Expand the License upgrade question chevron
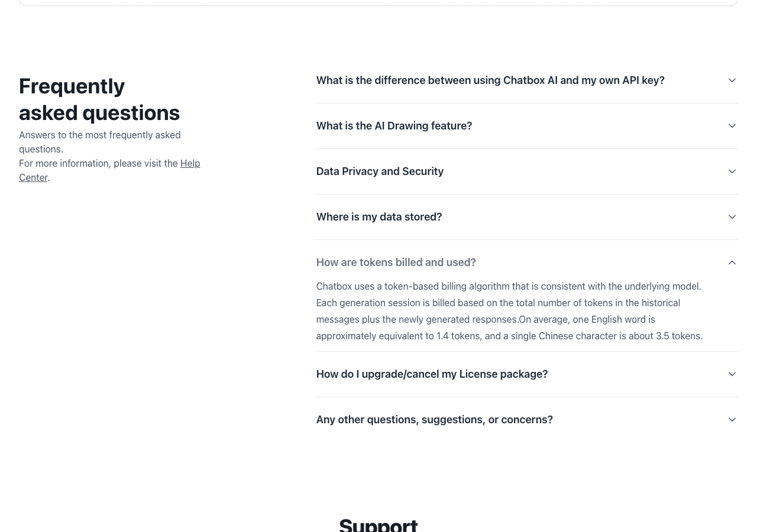 coord(732,374)
